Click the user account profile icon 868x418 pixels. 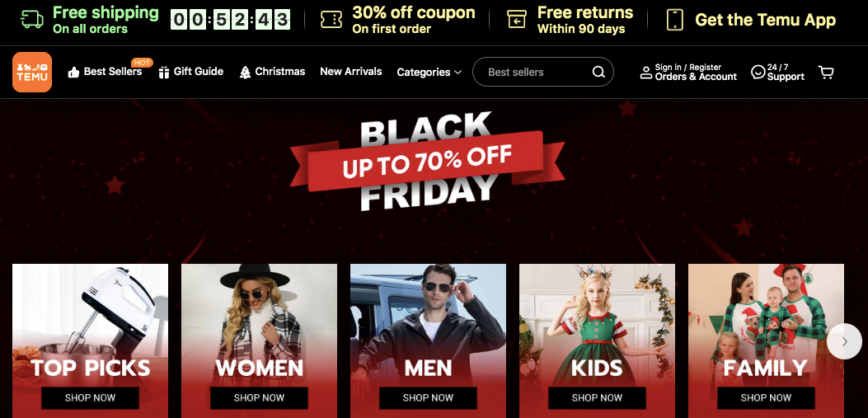point(645,73)
